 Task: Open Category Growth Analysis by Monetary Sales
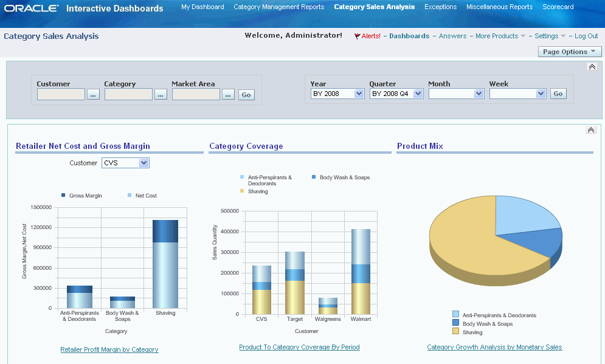495,347
